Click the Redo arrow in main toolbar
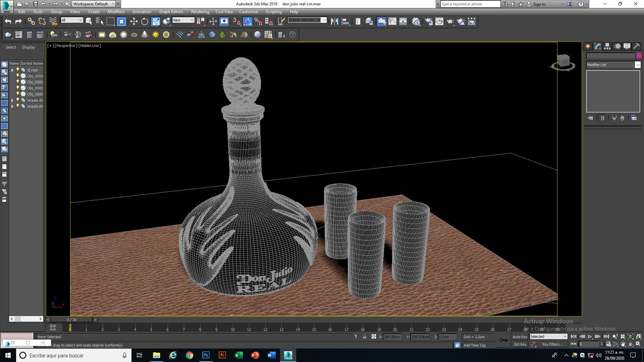This screenshot has width=644, height=362. pos(18,21)
